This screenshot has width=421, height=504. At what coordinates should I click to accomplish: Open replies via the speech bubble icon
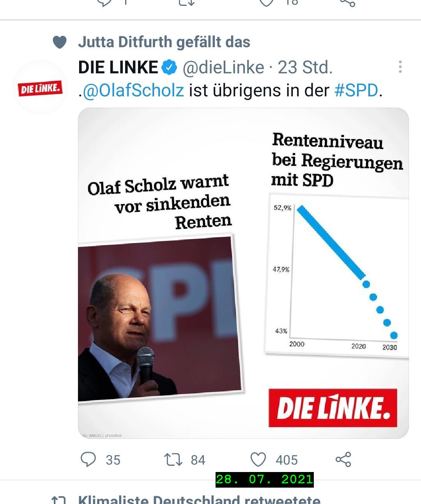click(x=88, y=460)
